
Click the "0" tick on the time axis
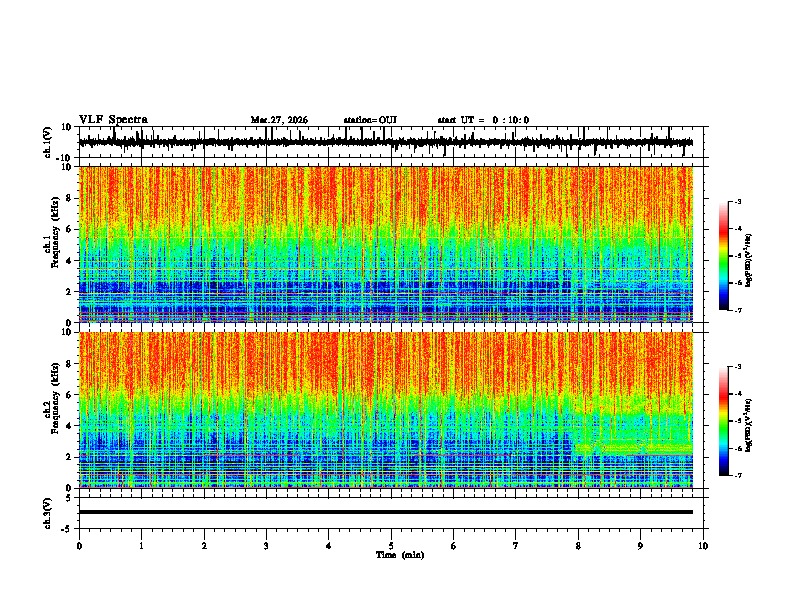coord(79,546)
